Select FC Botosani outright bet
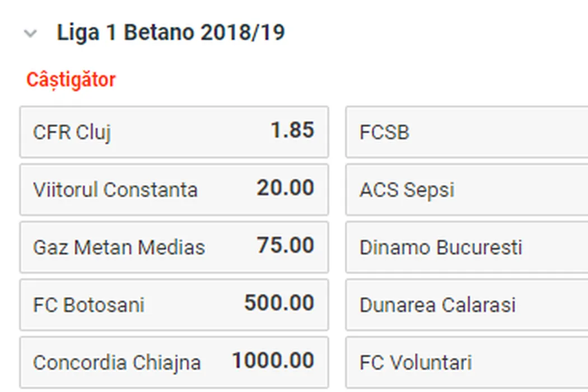This screenshot has width=588, height=392. click(x=174, y=305)
